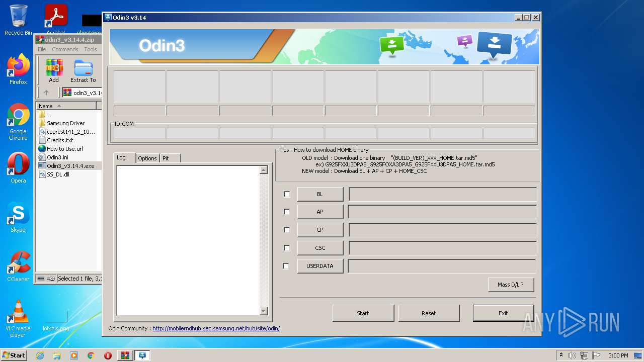The height and width of the screenshot is (362, 644).
Task: Click the BL file path field
Action: coord(443,194)
